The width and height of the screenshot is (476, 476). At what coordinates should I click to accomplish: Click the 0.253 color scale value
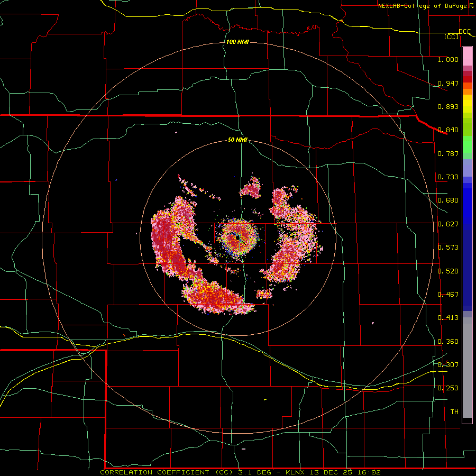tap(448, 388)
